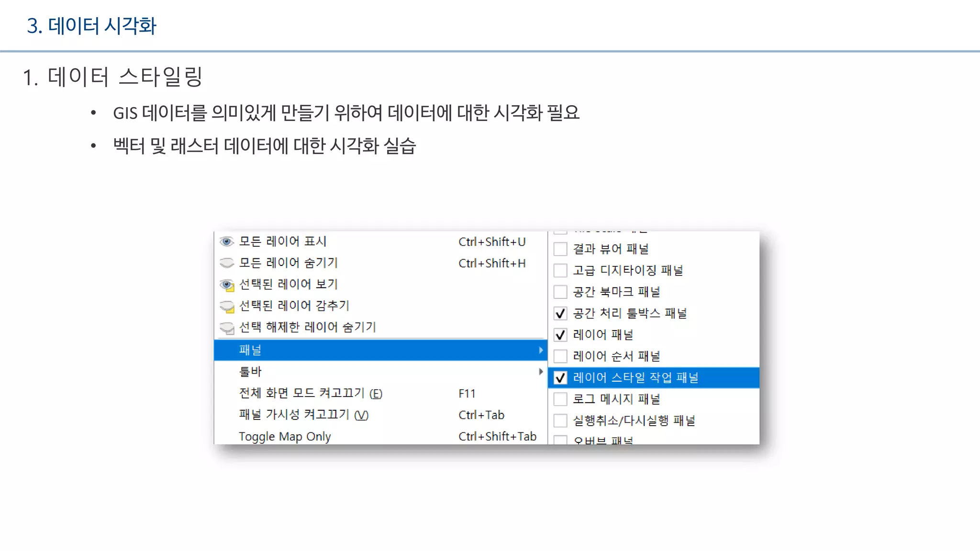Expand the 툴바 submenu arrow

click(541, 372)
